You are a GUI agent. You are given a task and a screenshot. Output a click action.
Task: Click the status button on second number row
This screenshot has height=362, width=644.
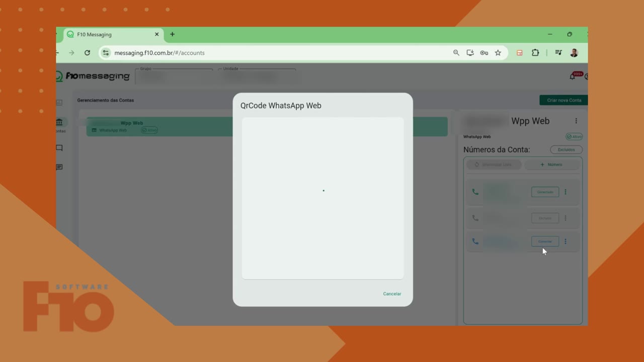point(545,218)
